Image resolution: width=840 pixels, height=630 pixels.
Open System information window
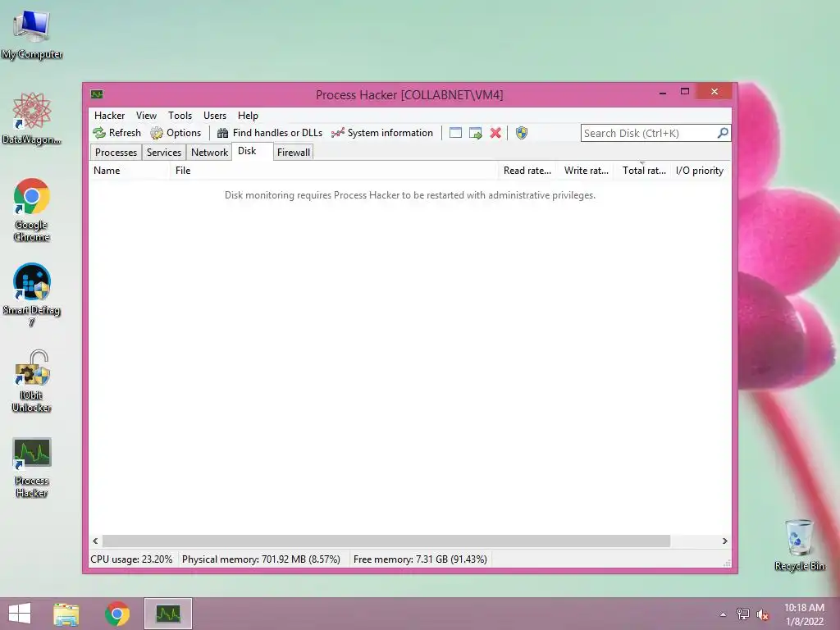coord(382,133)
